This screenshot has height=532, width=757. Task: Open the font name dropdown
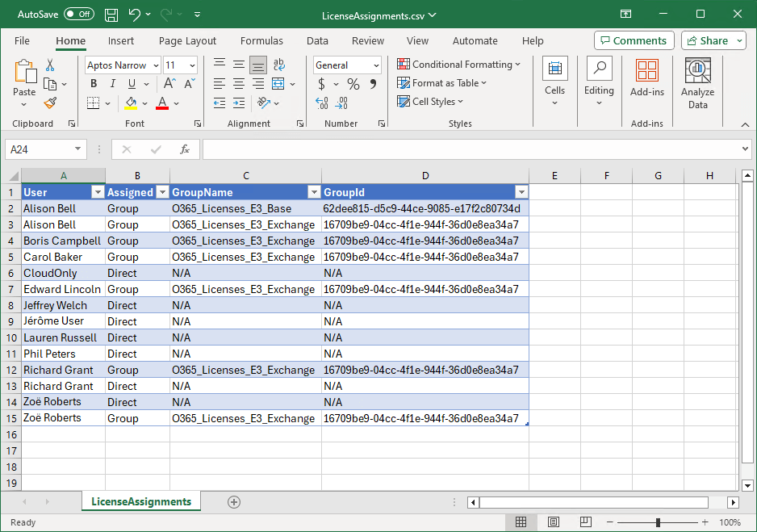click(x=156, y=65)
